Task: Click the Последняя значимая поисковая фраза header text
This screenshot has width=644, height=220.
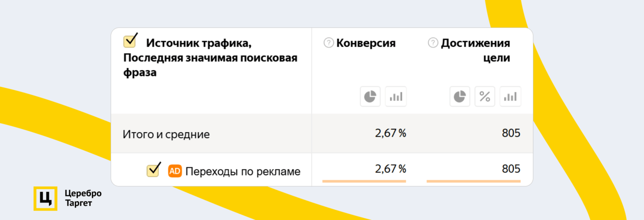Action: 210,58
